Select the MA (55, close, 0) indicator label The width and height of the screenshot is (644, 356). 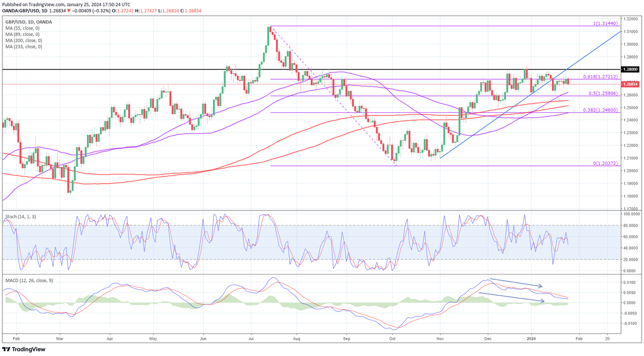(x=23, y=28)
